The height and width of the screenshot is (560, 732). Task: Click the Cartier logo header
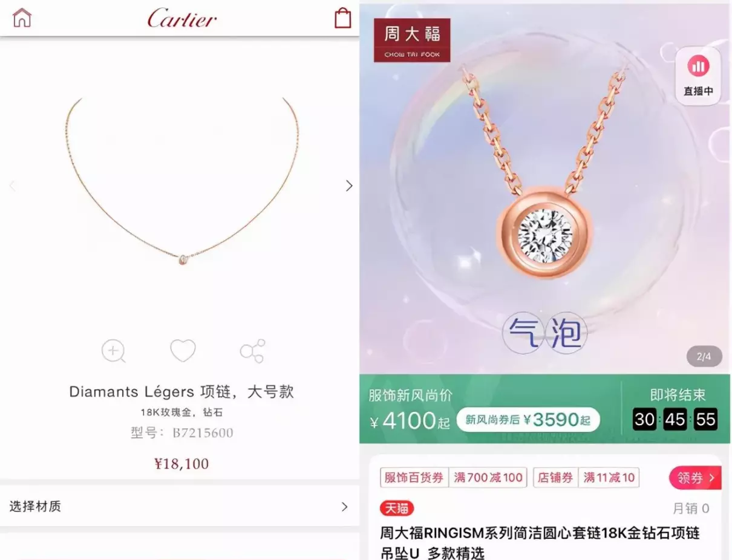click(x=182, y=18)
